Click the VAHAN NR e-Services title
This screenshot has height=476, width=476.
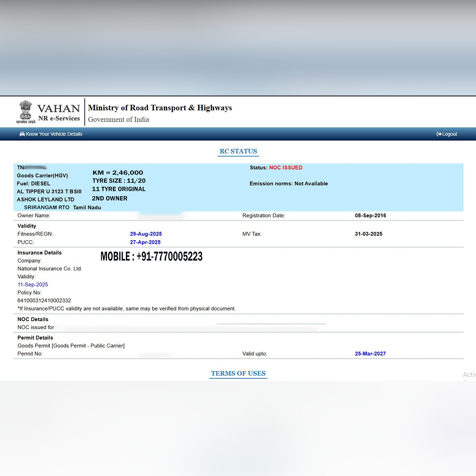pyautogui.click(x=59, y=113)
